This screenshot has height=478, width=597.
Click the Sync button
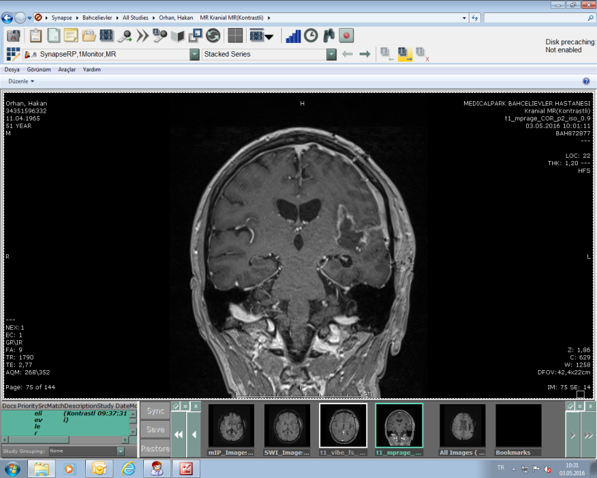[x=155, y=411]
